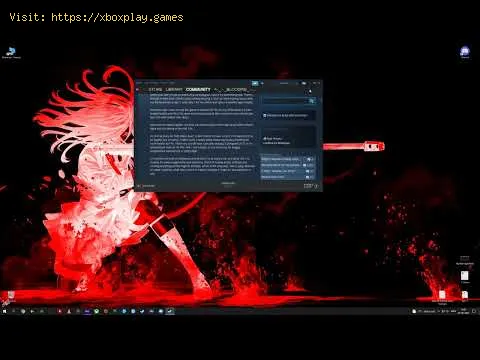Click Add a Game at bottom left

coord(146,186)
